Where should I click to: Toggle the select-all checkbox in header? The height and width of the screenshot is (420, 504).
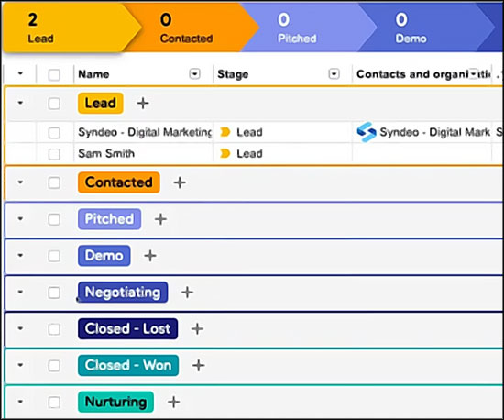[54, 74]
